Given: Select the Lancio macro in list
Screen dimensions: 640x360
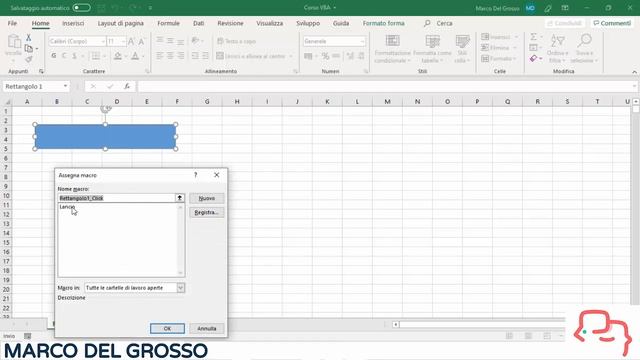Looking at the screenshot, I should 67,207.
